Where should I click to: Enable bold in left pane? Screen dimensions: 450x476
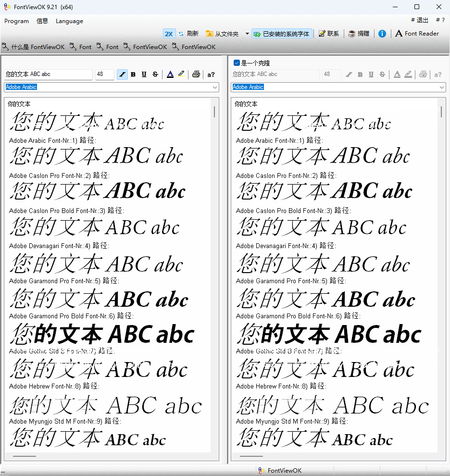[x=133, y=75]
